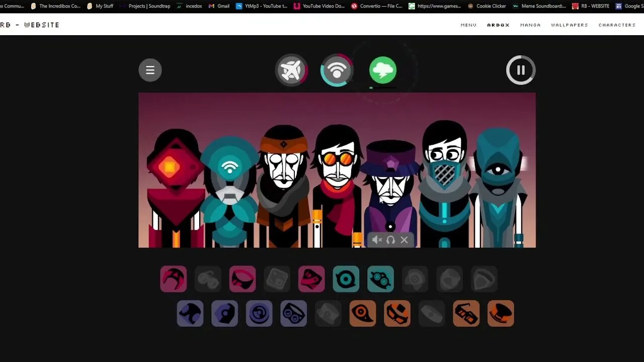Open the My Stuff bookmark
Viewport: 644px width, 362px height.
(100, 6)
